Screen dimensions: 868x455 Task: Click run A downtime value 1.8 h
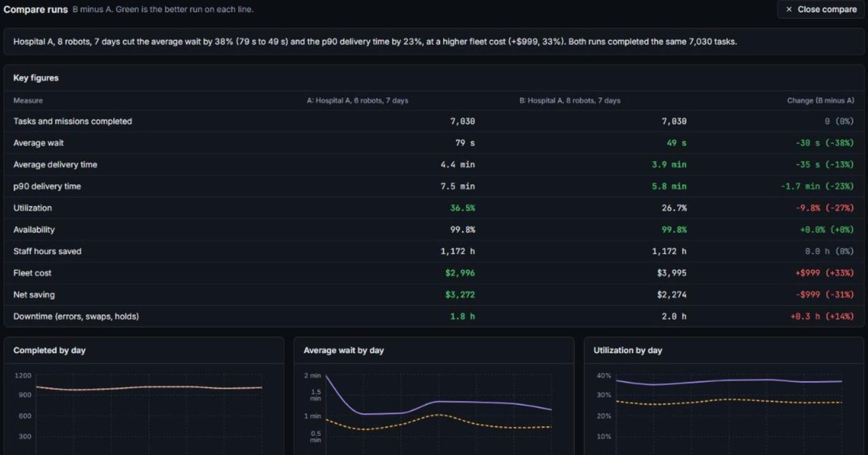point(462,317)
